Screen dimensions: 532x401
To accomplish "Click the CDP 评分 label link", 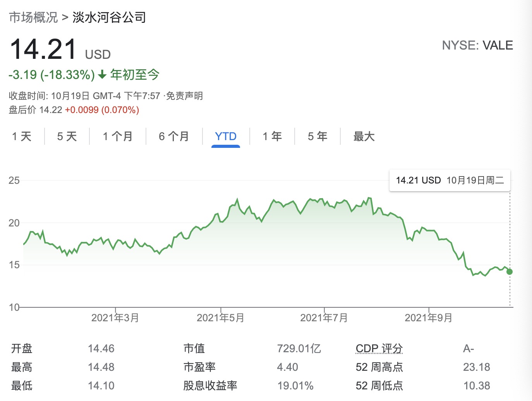I will 379,348.
